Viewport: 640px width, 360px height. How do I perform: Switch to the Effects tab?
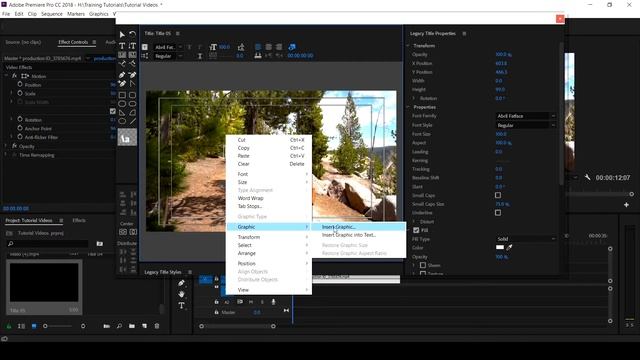[79, 220]
